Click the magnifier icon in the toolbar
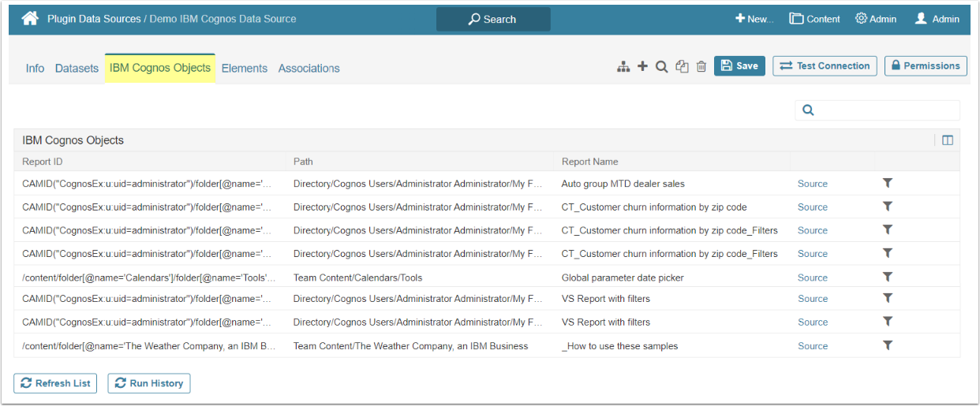 [662, 67]
